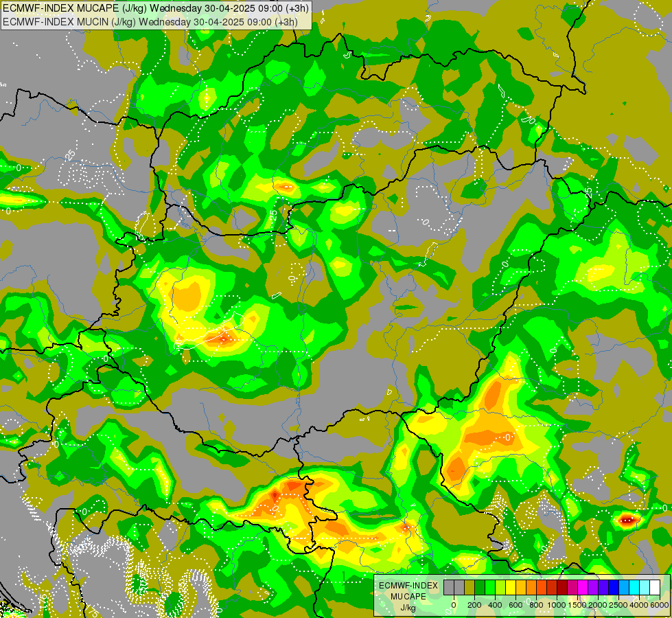Select the dark green legend swatch
The image size is (672, 618).
480,587
